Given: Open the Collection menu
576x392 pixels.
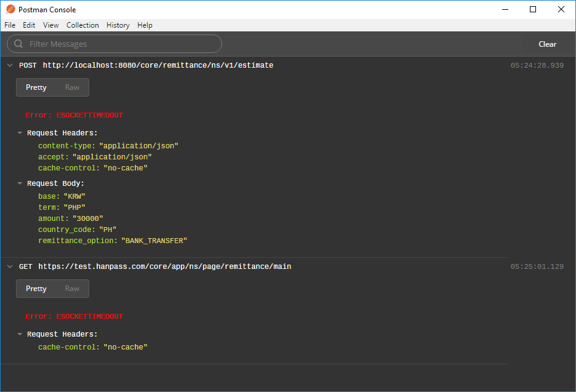Looking at the screenshot, I should pyautogui.click(x=82, y=25).
